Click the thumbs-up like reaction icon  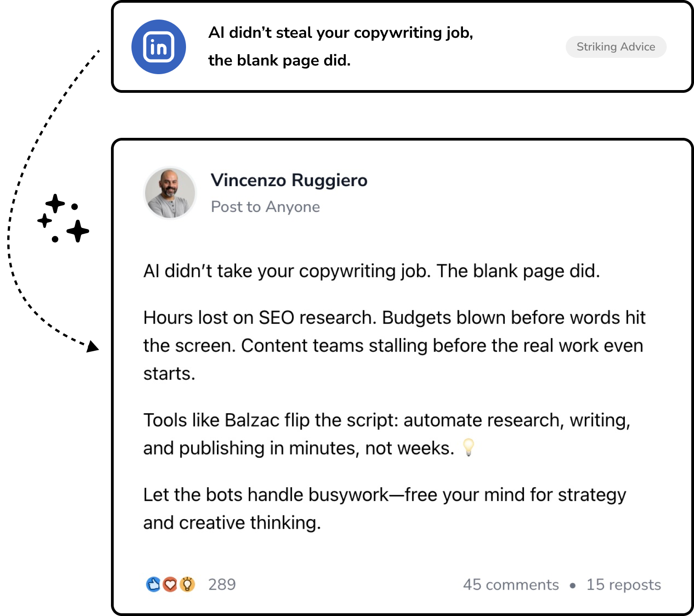pyautogui.click(x=153, y=584)
